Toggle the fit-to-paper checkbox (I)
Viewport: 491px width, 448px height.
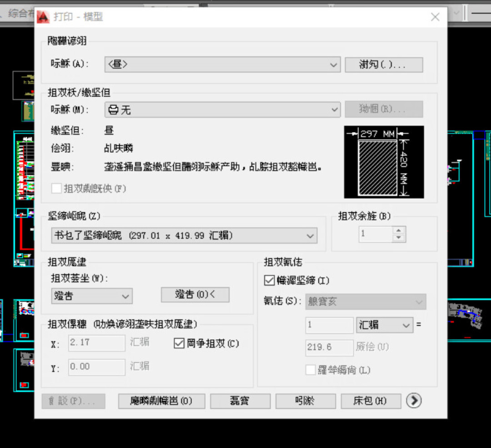(269, 280)
